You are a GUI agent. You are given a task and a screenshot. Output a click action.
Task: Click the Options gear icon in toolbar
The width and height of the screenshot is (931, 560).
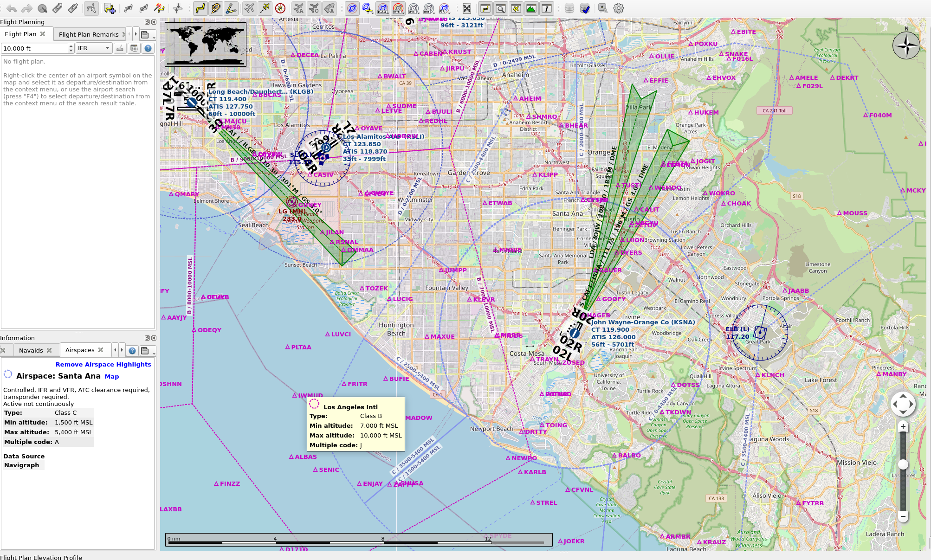point(618,8)
